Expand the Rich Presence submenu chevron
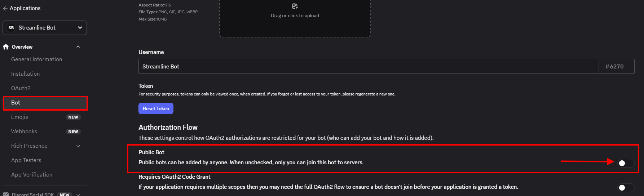 pyautogui.click(x=78, y=146)
